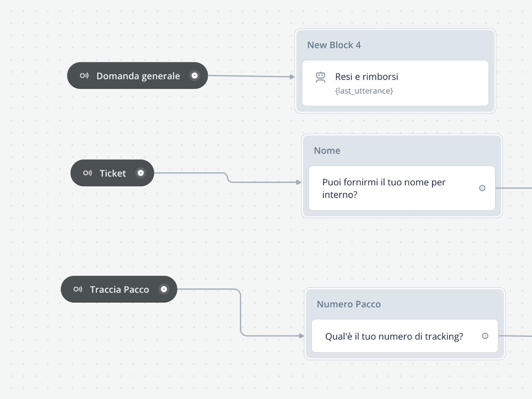Select the 'Qual'è il tuo numero di tracking?' step

click(x=393, y=336)
